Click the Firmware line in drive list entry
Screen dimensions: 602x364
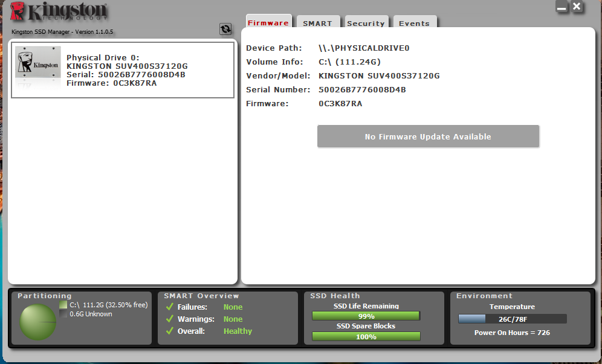111,83
